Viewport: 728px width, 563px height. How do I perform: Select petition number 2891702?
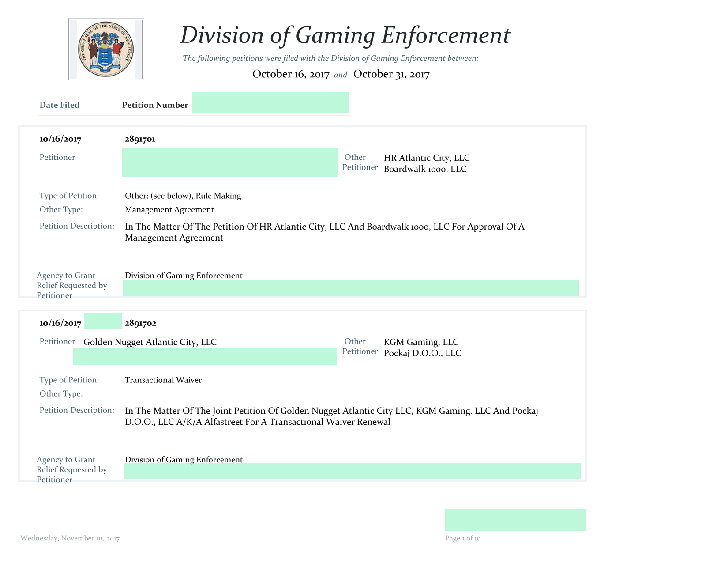(140, 323)
